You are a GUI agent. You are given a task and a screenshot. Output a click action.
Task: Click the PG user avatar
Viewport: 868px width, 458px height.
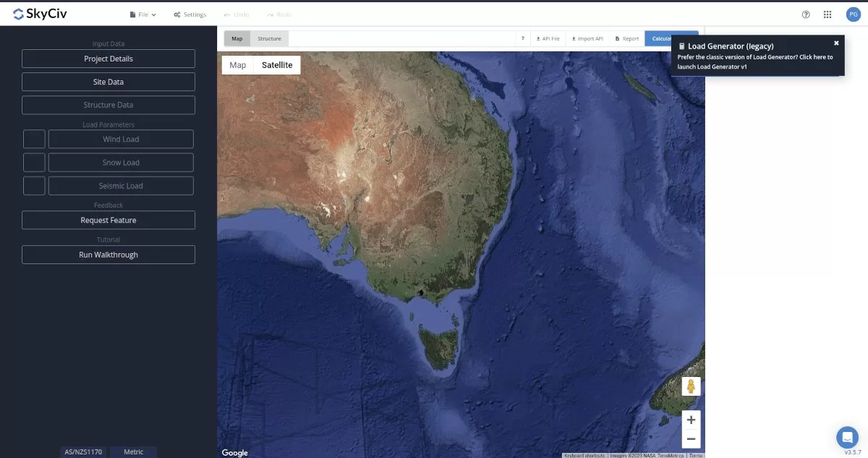pyautogui.click(x=852, y=14)
